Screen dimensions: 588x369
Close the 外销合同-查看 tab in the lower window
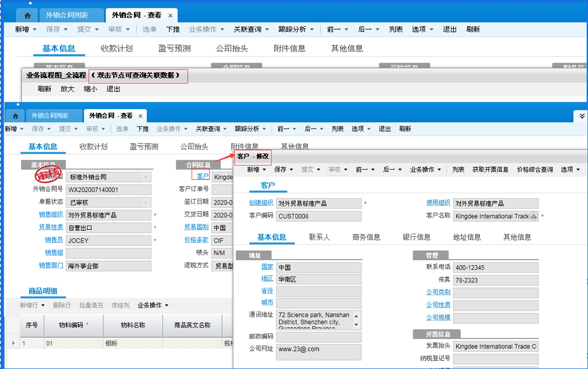tap(141, 116)
